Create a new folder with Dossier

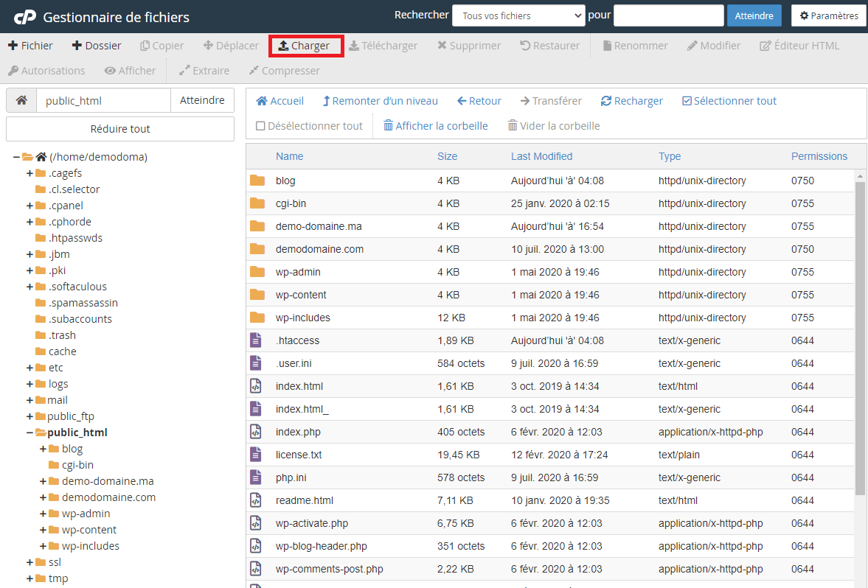pos(97,46)
